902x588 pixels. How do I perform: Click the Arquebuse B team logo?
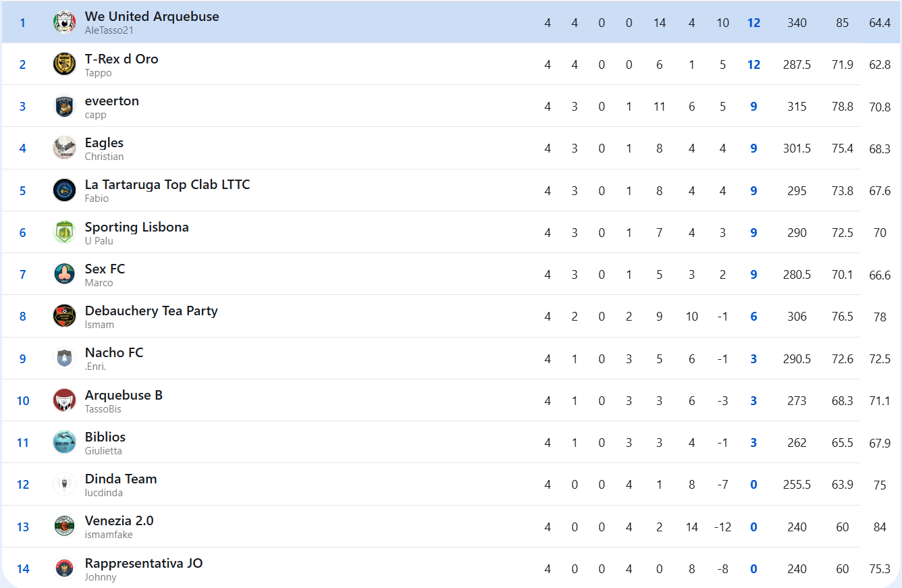(x=65, y=400)
